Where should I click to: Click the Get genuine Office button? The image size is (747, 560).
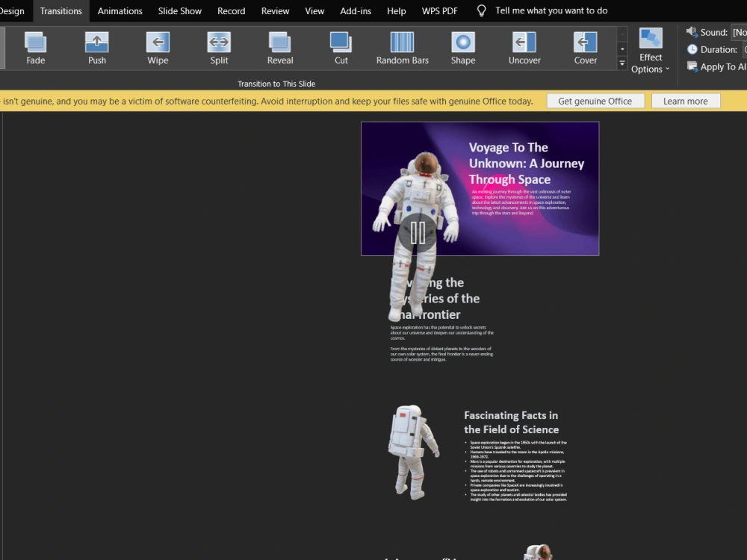coord(595,100)
